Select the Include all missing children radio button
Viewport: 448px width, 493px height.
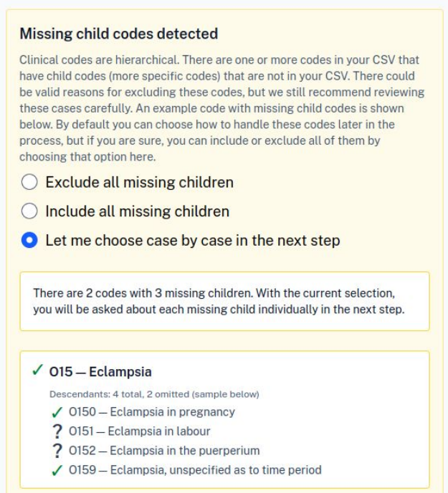click(x=29, y=211)
